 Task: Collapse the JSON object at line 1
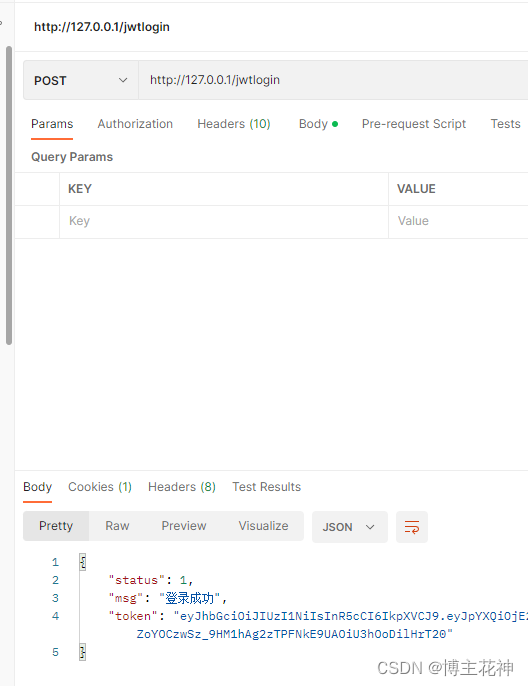[83, 562]
